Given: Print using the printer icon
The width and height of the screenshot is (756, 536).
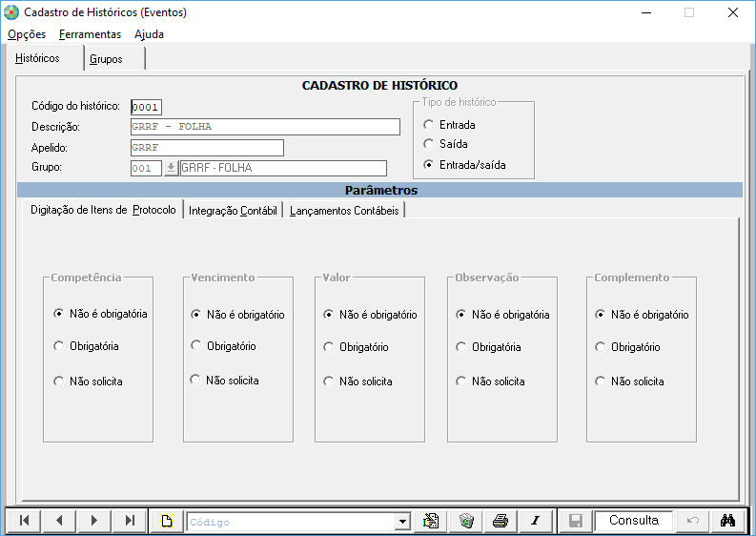Looking at the screenshot, I should pos(501,521).
